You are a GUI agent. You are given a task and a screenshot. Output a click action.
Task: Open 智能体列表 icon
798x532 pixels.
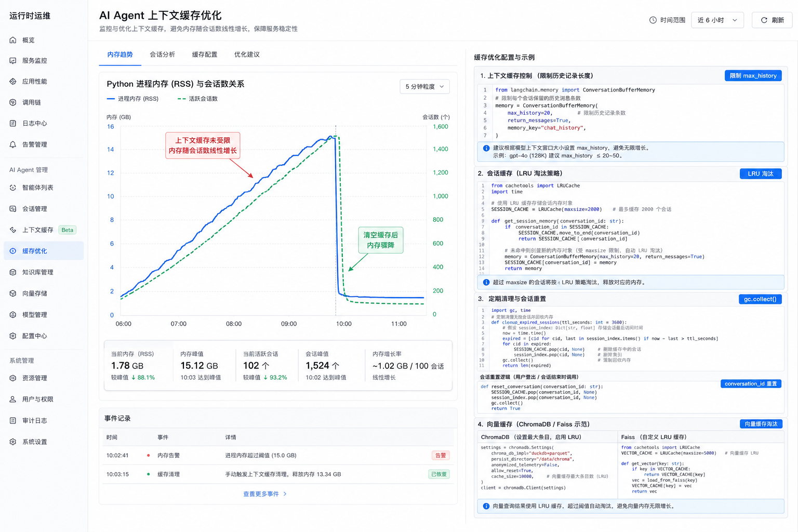click(x=13, y=188)
